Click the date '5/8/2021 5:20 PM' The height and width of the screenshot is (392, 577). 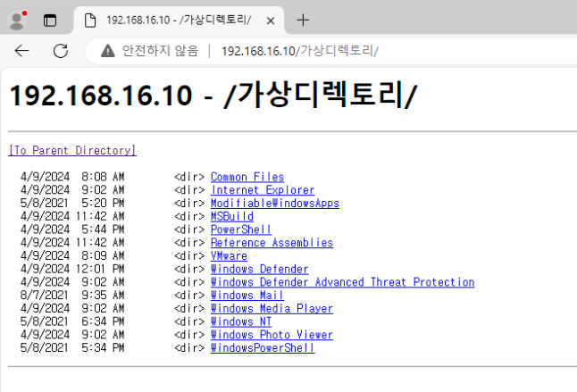coord(72,203)
